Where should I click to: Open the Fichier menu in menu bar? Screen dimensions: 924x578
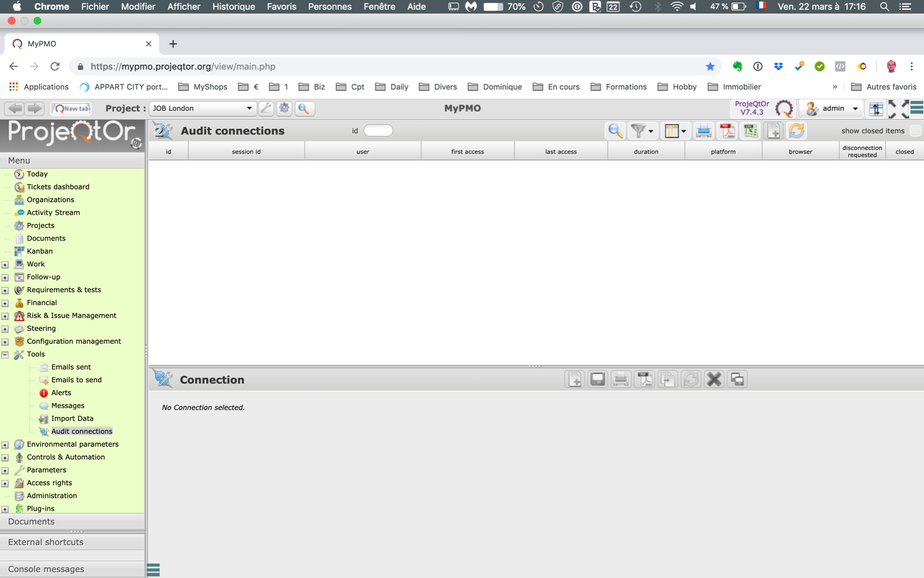coord(95,6)
